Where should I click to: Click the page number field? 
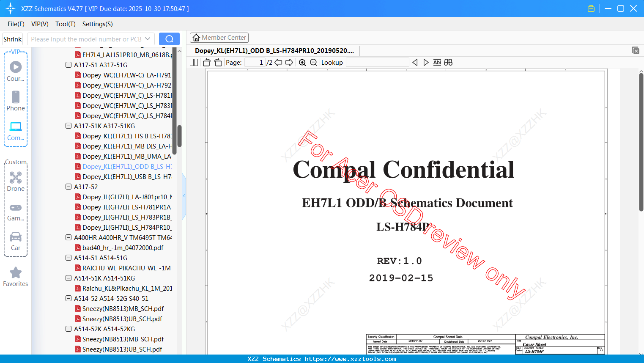point(255,63)
